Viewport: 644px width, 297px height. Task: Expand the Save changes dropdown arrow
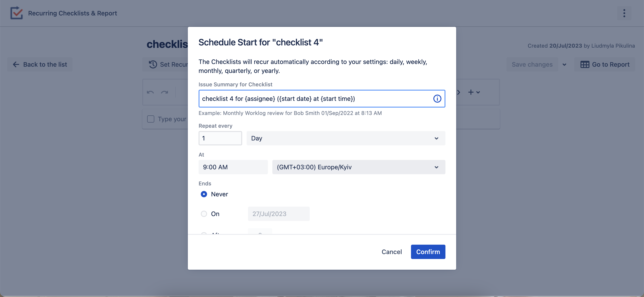pyautogui.click(x=564, y=64)
